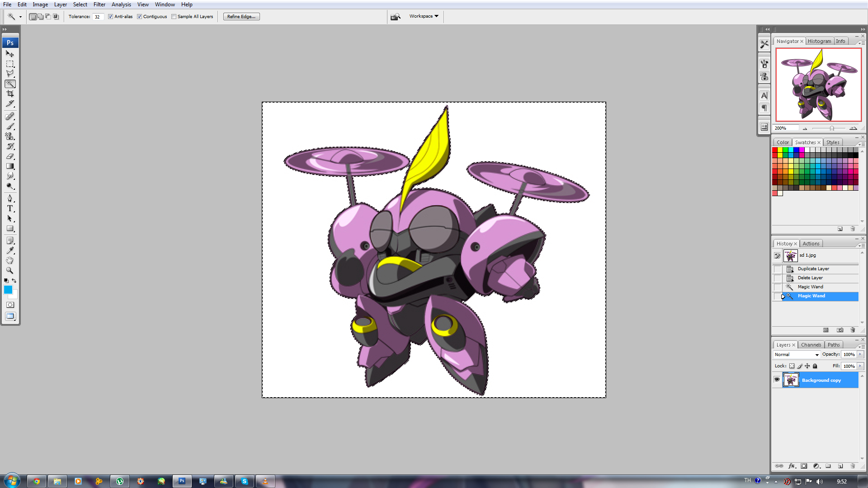
Task: Select the Eraser tool
Action: pyautogui.click(x=10, y=156)
